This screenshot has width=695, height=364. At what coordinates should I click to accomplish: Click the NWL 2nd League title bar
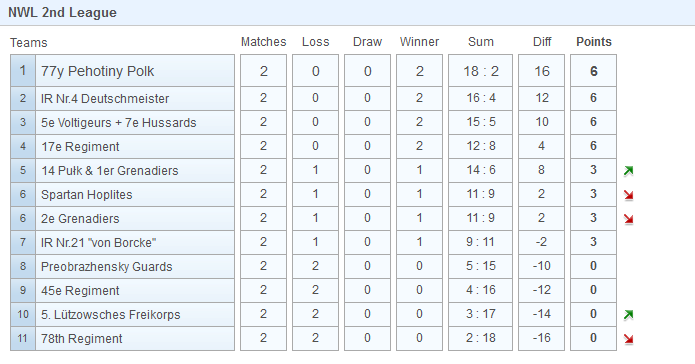(x=348, y=12)
